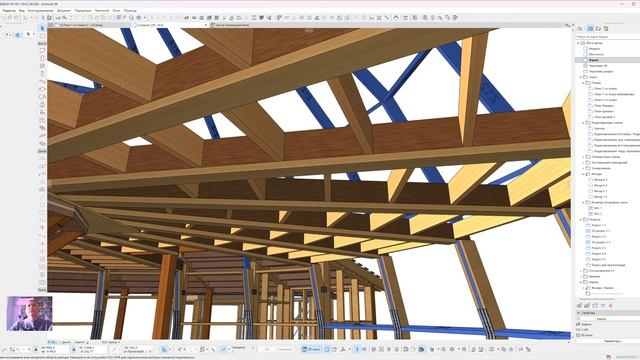Click the webcam video thumbnail
The width and height of the screenshot is (640, 360).
pos(29,313)
